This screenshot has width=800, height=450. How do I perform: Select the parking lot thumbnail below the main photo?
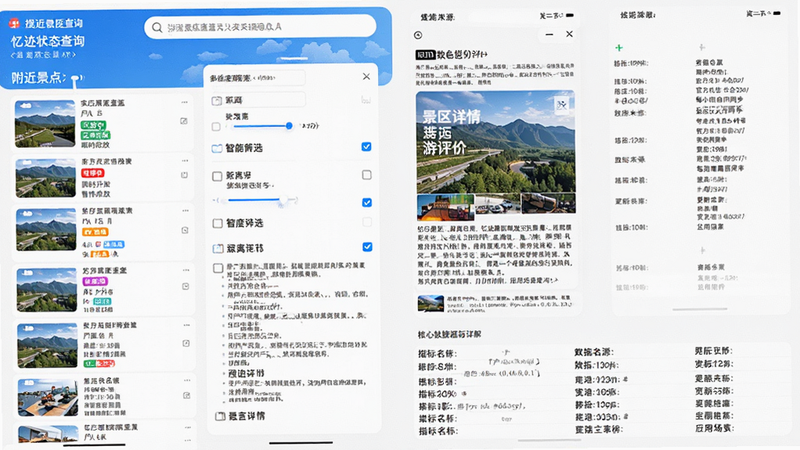[497, 205]
